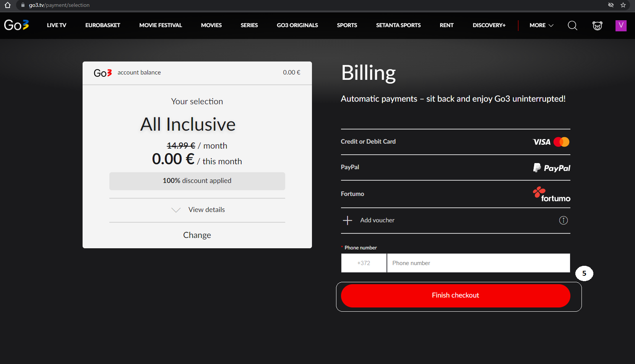Click Change to modify your selected plan
The height and width of the screenshot is (364, 635).
pyautogui.click(x=197, y=235)
